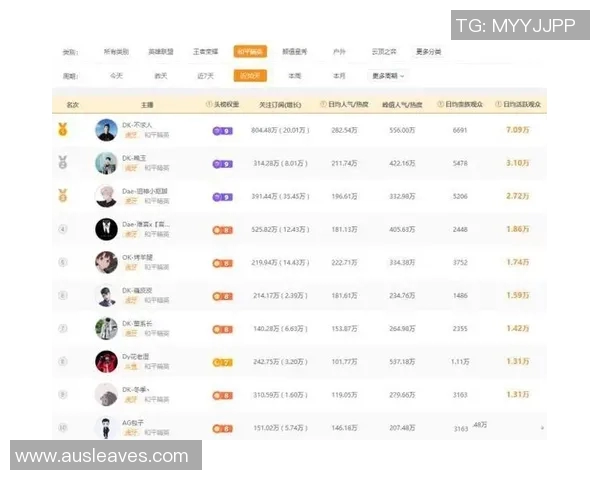Click active viewers value 1.86万
This screenshot has height=480, width=600.
(518, 229)
